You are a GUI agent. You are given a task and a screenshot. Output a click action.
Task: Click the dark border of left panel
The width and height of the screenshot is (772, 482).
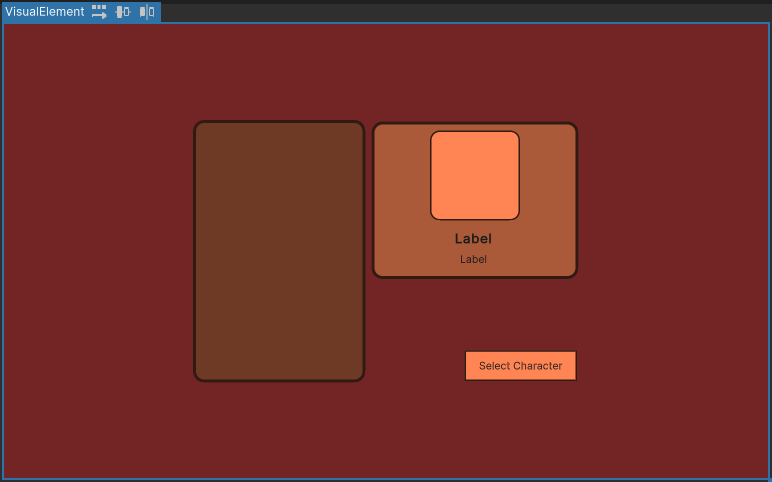coord(195,251)
